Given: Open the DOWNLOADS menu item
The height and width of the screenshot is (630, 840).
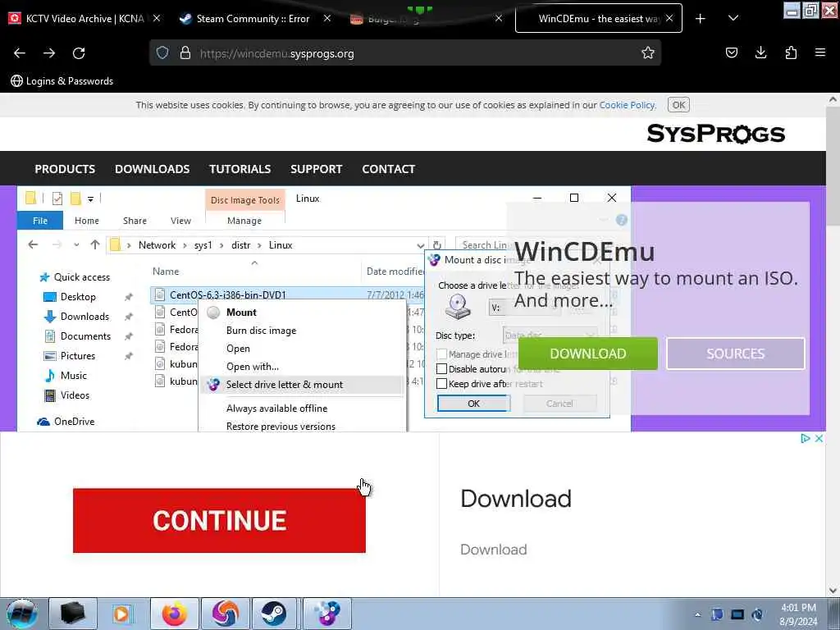Looking at the screenshot, I should (152, 169).
